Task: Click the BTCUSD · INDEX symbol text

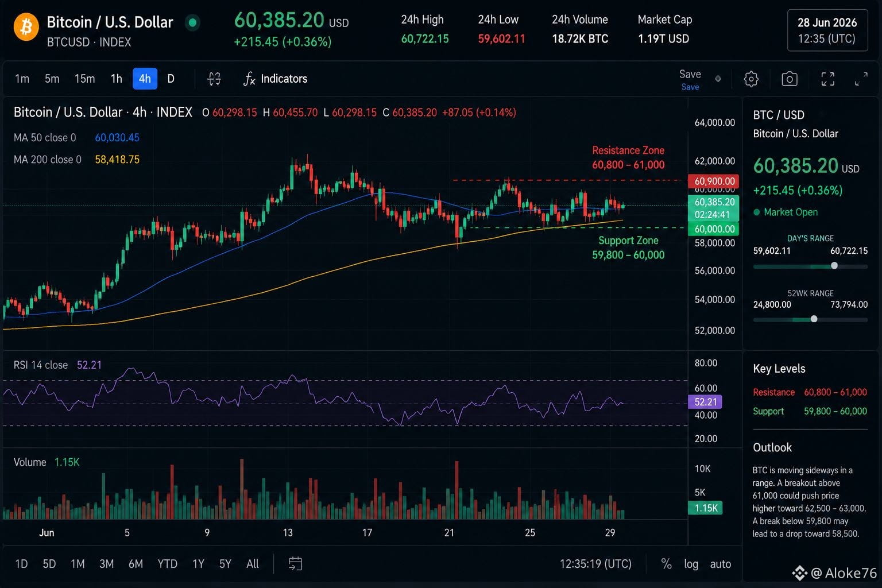Action: [x=89, y=42]
